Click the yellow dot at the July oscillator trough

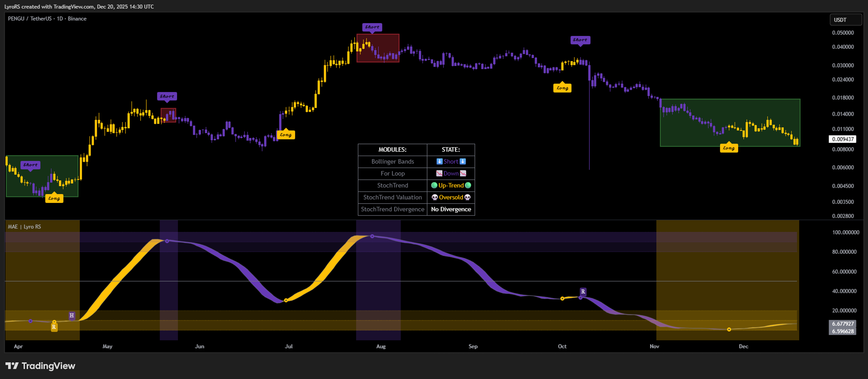286,300
